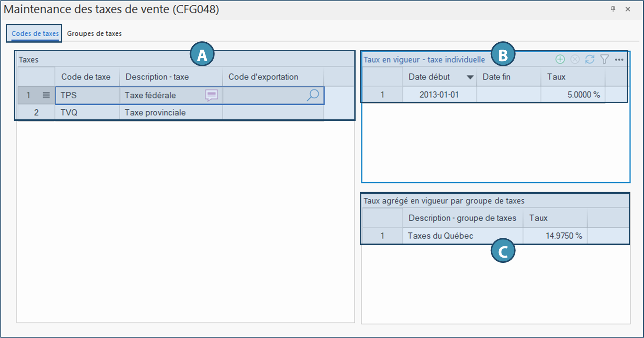Expand the Date début sort arrow

[x=470, y=77]
